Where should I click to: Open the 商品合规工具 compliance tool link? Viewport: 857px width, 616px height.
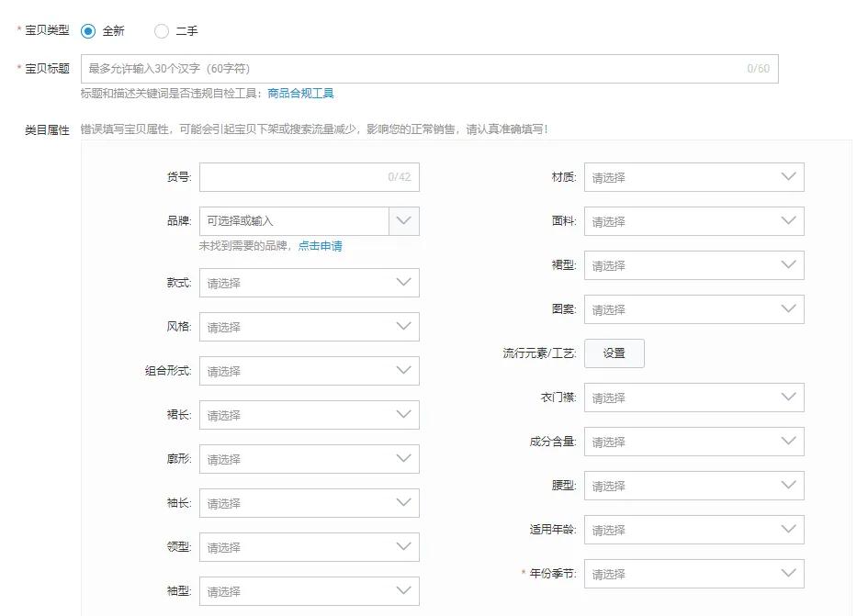click(x=303, y=92)
